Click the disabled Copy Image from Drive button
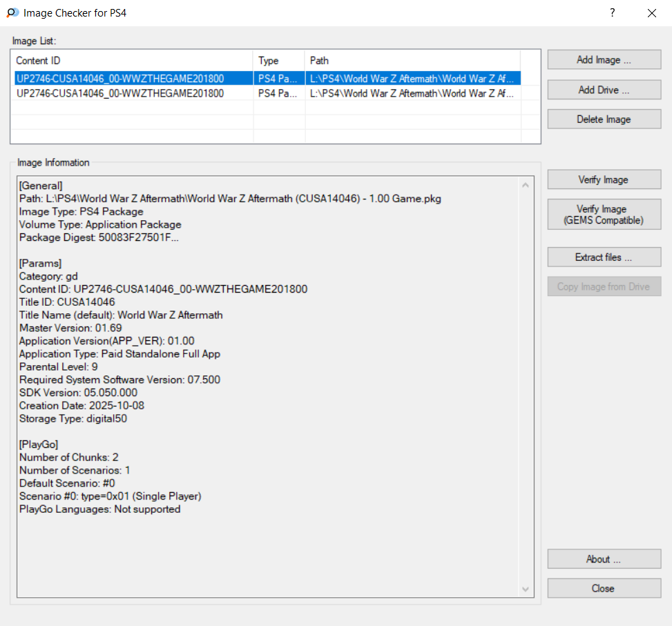The height and width of the screenshot is (626, 672). coord(604,286)
